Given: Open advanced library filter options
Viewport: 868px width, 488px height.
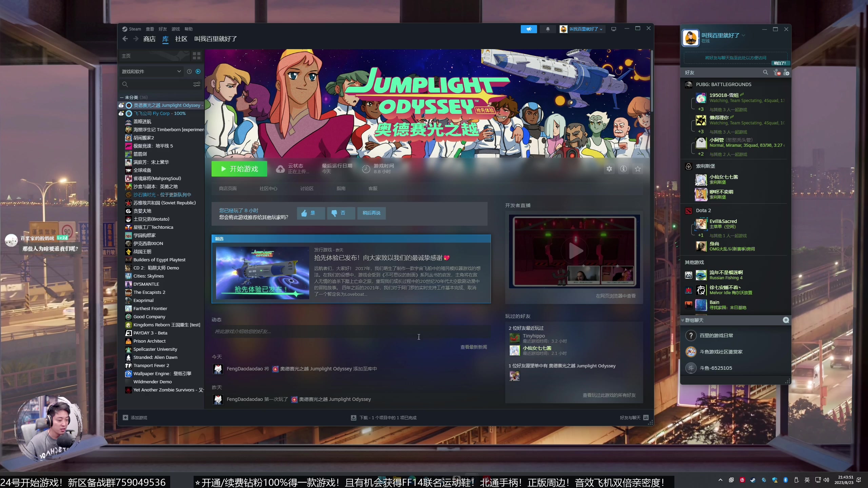Looking at the screenshot, I should [197, 84].
